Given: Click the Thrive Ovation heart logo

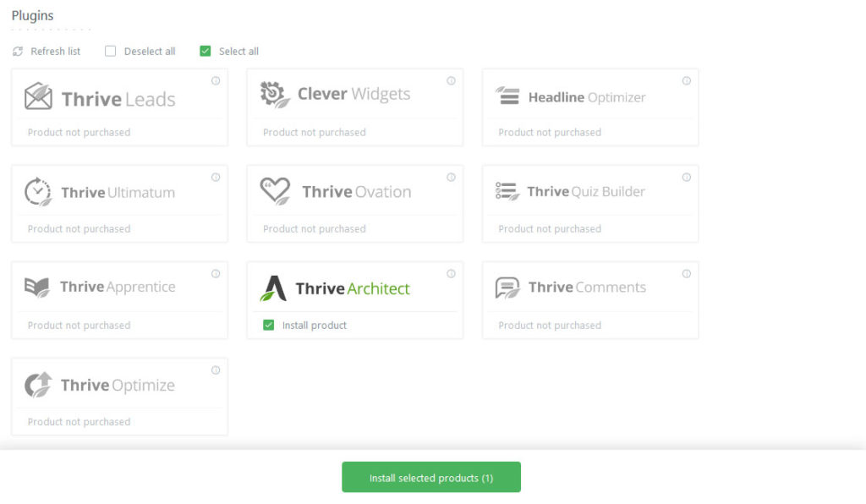Looking at the screenshot, I should click(275, 191).
